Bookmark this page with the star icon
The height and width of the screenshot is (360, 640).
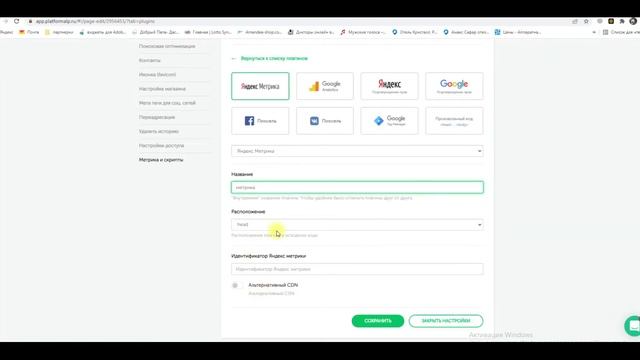586,21
